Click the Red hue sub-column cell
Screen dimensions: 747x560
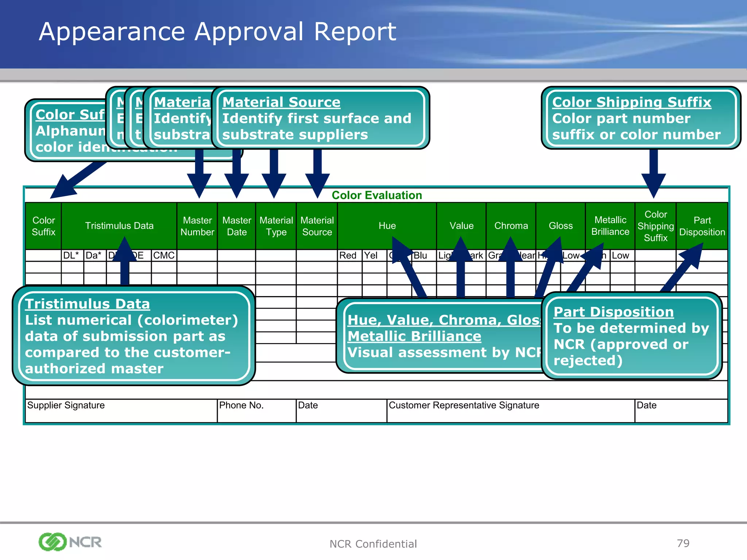coord(350,256)
